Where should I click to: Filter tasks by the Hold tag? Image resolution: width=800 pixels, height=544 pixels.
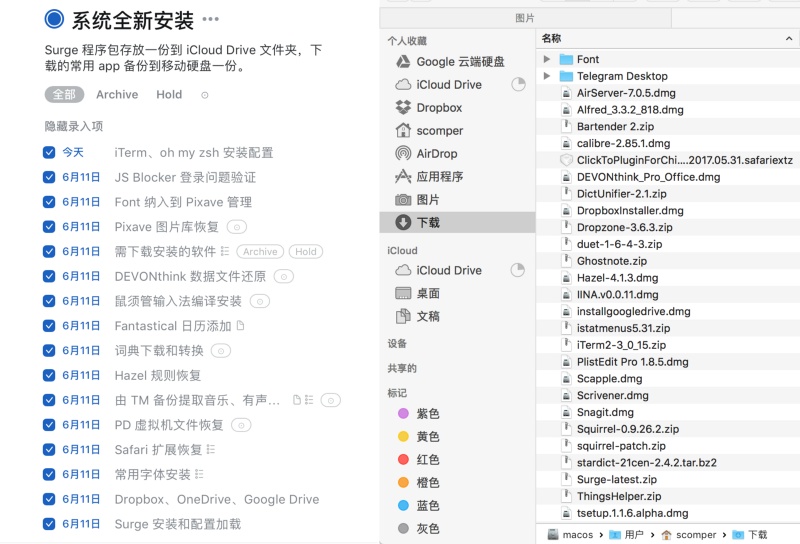tap(169, 94)
